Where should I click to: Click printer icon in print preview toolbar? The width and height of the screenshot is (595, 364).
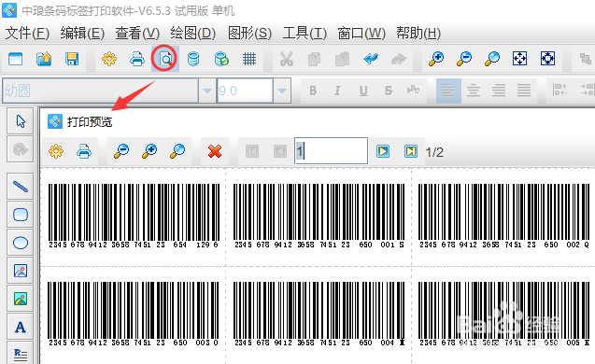tap(84, 151)
